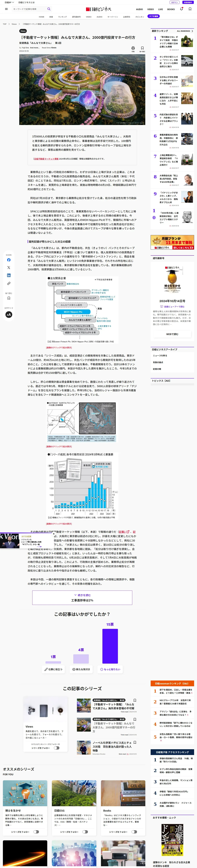Click the 15票 vote bar
The width and height of the screenshot is (197, 868).
pos(110,646)
